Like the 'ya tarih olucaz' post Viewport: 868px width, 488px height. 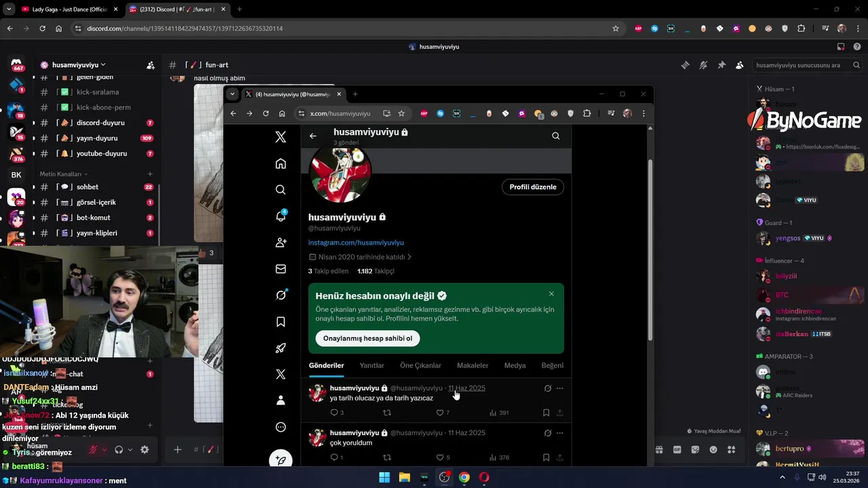(440, 413)
